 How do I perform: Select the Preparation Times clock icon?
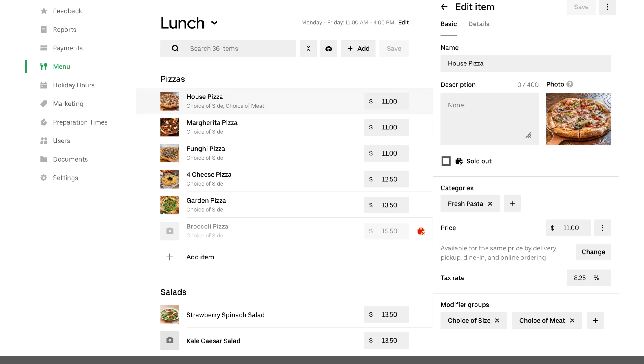click(x=44, y=122)
